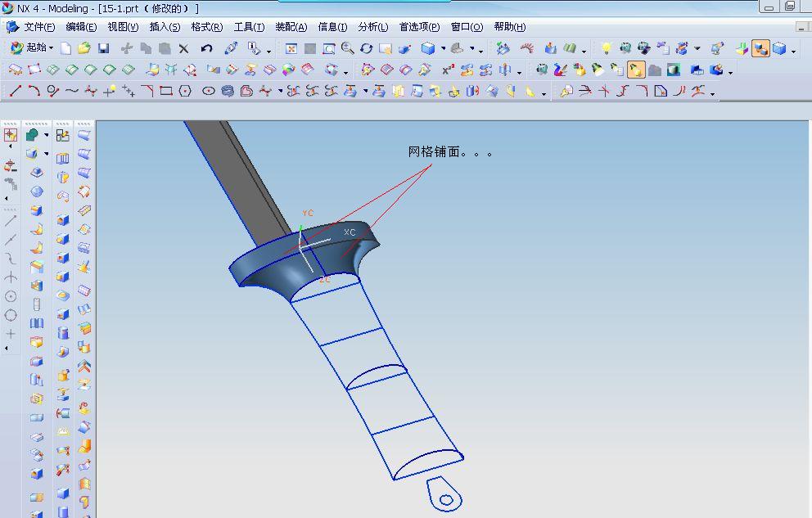The image size is (812, 518).
Task: Open the 工具(T) menu
Action: [249, 27]
